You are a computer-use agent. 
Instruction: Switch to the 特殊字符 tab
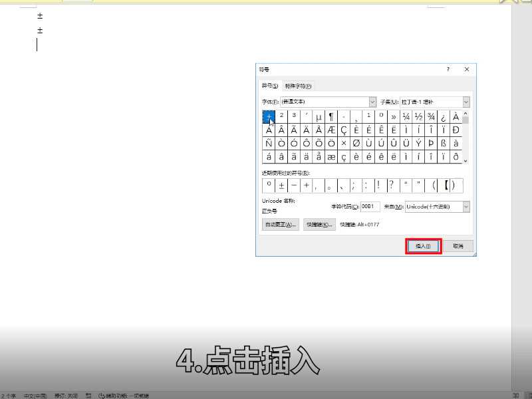[x=297, y=85]
